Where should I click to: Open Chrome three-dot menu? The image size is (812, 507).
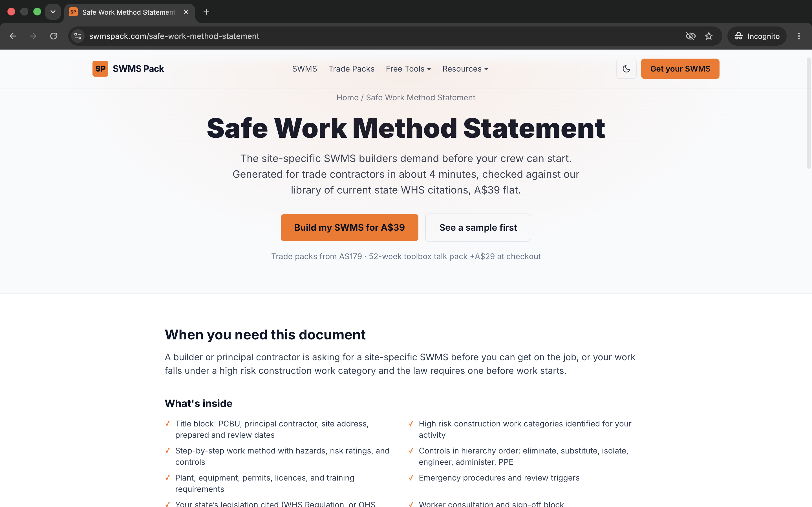click(798, 36)
